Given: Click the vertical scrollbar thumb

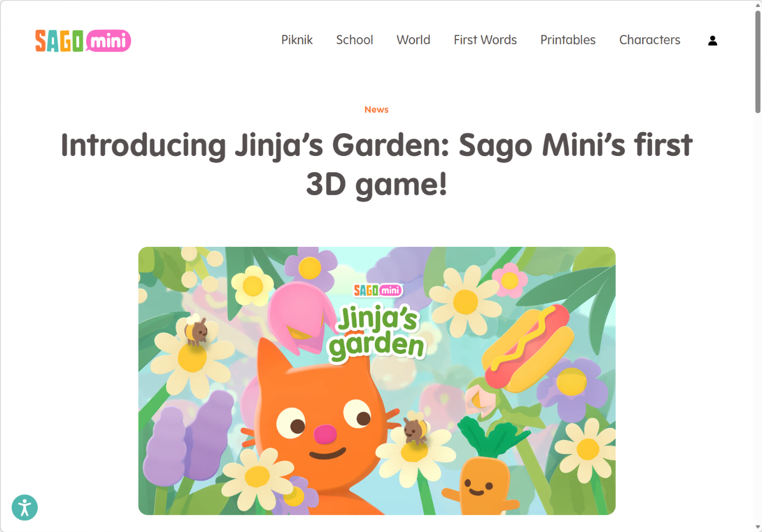Looking at the screenshot, I should (x=757, y=61).
